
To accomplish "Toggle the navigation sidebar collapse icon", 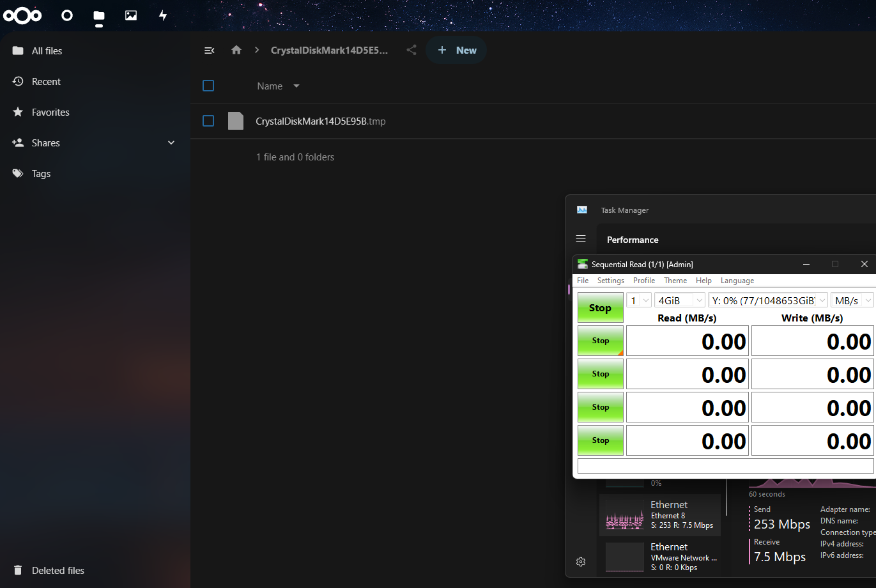I will [x=209, y=50].
